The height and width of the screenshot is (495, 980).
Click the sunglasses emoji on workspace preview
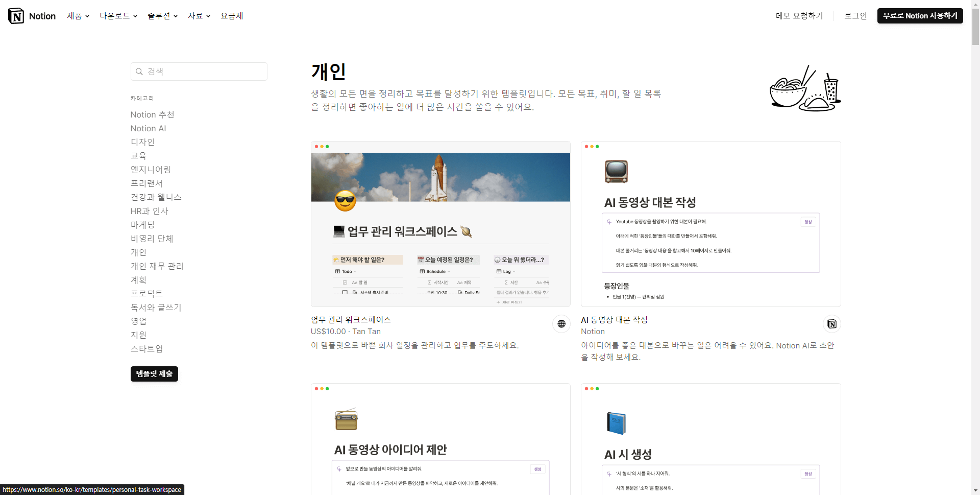coord(345,201)
